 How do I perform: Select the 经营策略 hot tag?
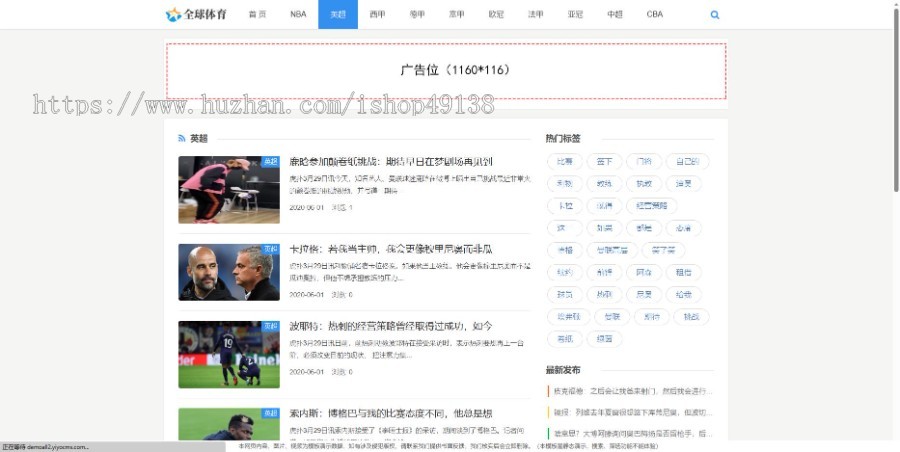coord(651,206)
